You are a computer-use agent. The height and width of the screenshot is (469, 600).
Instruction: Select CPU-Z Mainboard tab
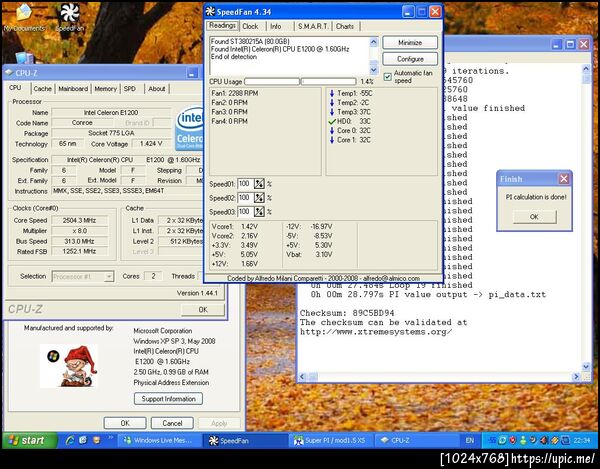(73, 88)
